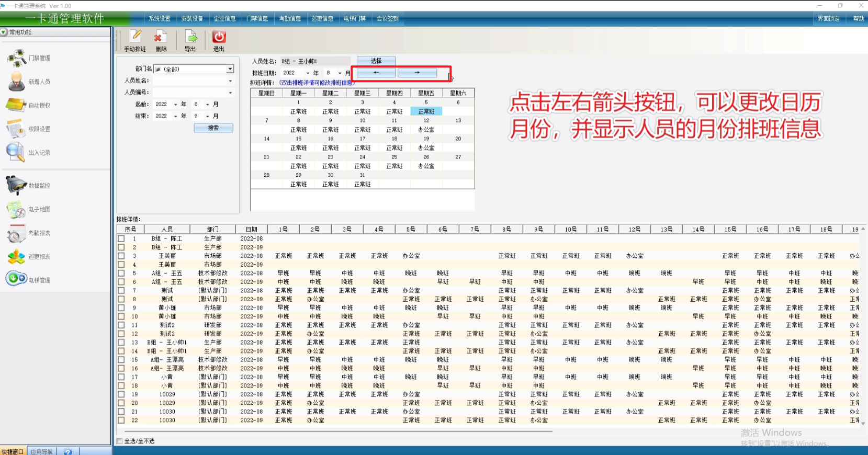
Task: Open the 会议签到 menu
Action: (x=387, y=18)
